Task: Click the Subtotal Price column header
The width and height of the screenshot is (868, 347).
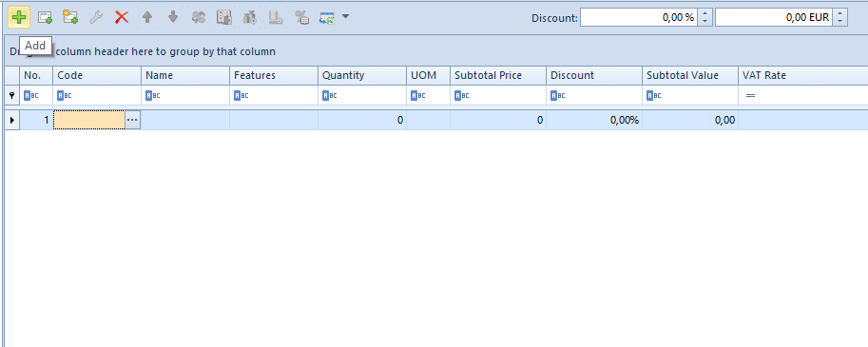Action: click(x=498, y=75)
